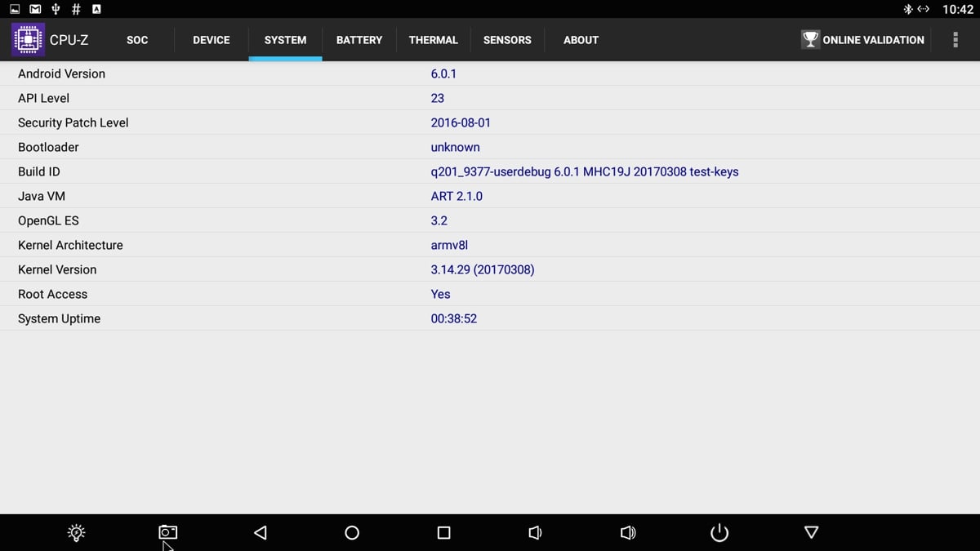Tap the ethernet connection status icon
The height and width of the screenshot is (551, 980).
click(x=924, y=9)
